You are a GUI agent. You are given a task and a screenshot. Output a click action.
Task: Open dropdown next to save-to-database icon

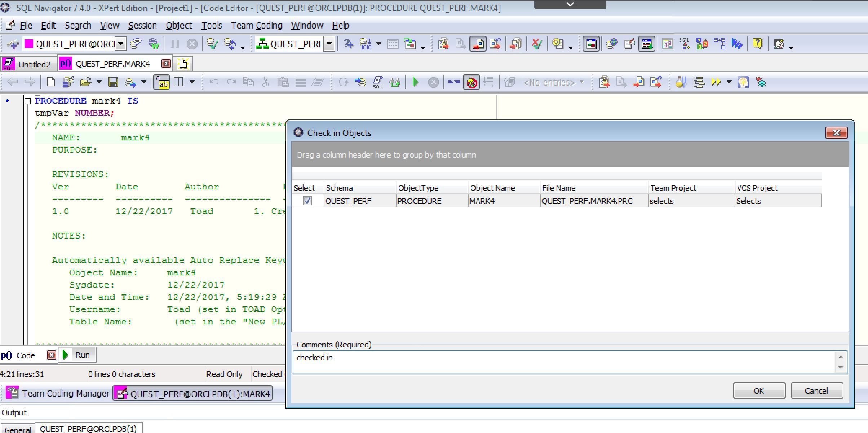[x=143, y=82]
